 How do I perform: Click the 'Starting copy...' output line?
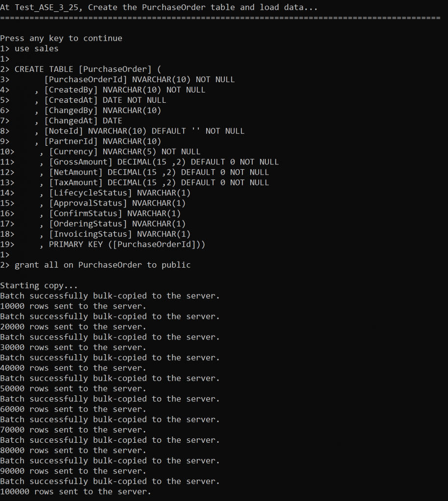point(39,285)
